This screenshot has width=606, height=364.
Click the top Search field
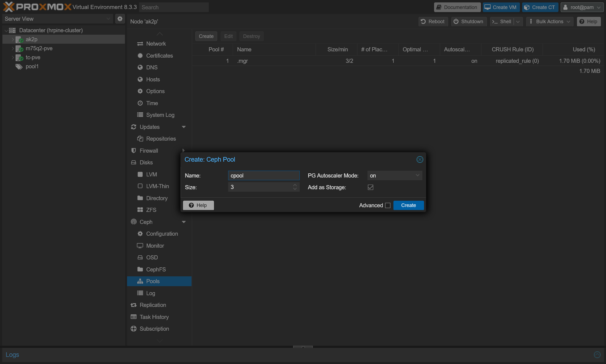tap(174, 7)
